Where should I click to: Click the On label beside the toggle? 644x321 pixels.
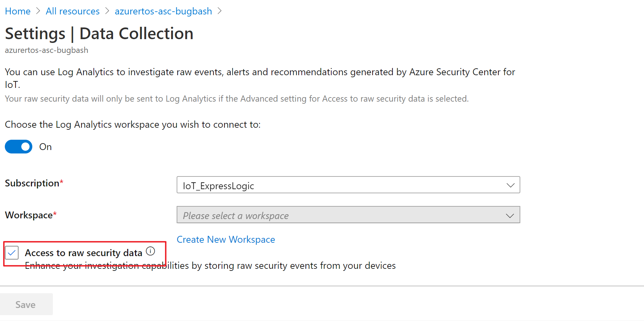click(x=45, y=147)
